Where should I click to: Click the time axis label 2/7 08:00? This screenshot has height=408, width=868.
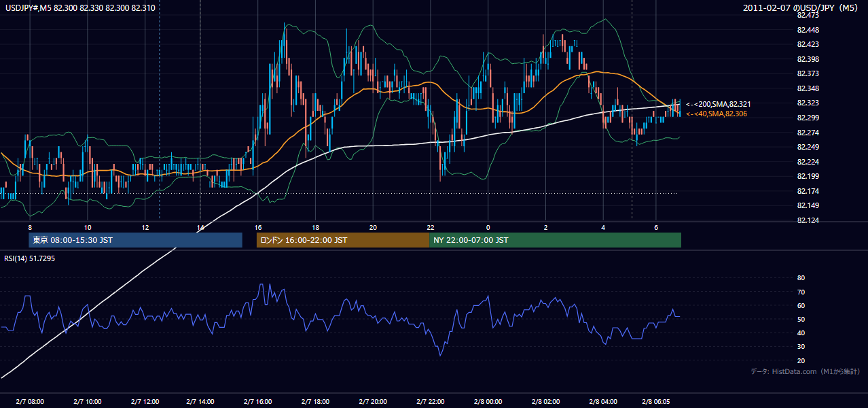[30, 402]
